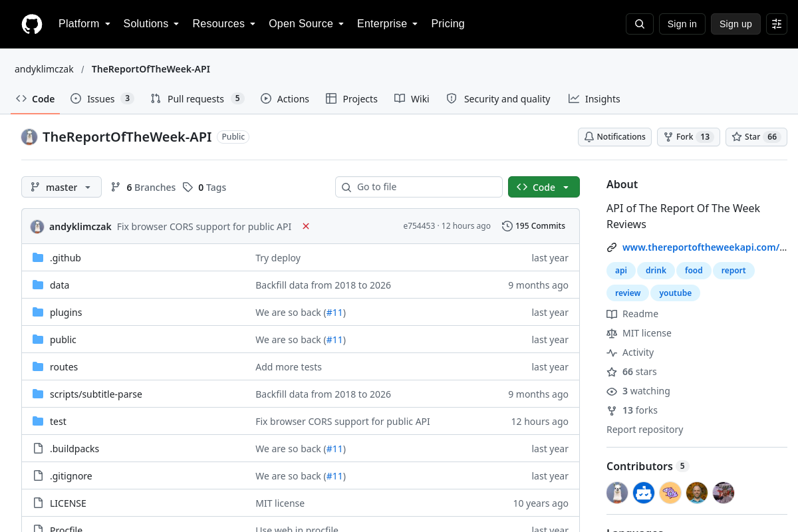Click the repository owner avatar beside title

coord(29,137)
